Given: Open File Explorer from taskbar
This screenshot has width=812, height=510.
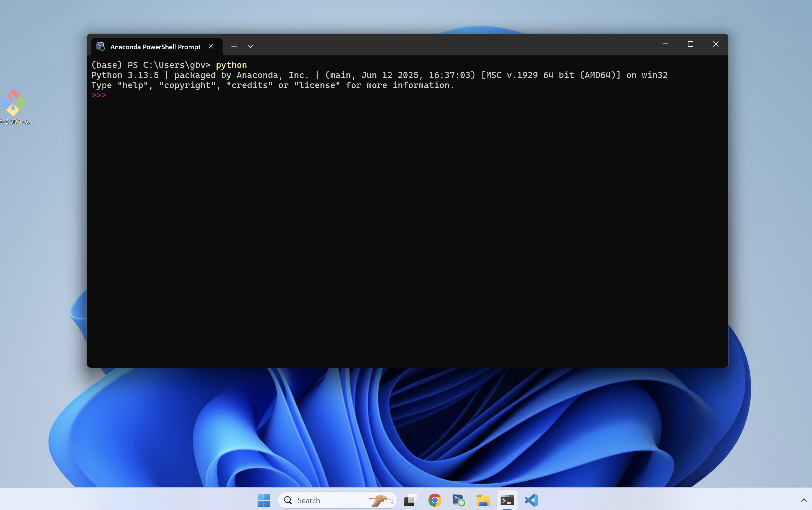Looking at the screenshot, I should 483,500.
